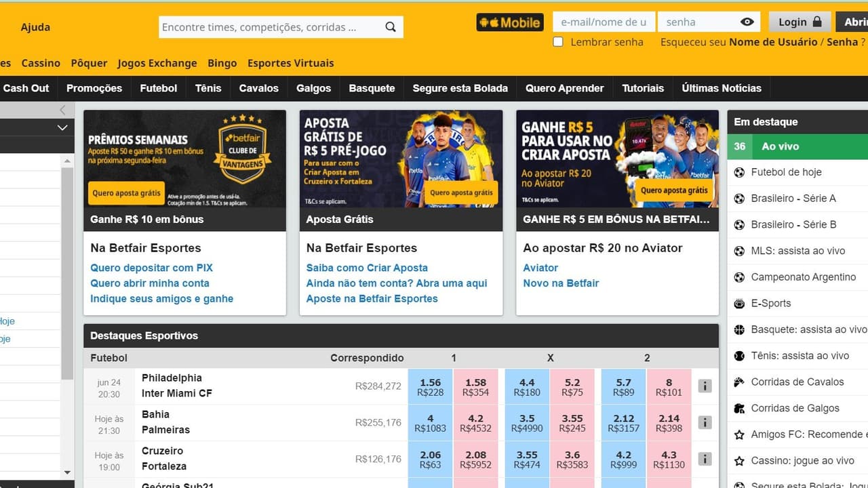
Task: Expand the left sidebar dropdown arrow
Action: click(x=62, y=127)
